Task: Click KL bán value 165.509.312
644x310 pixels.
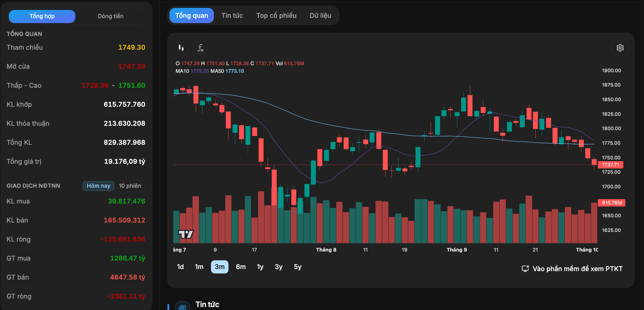Action: (124, 220)
